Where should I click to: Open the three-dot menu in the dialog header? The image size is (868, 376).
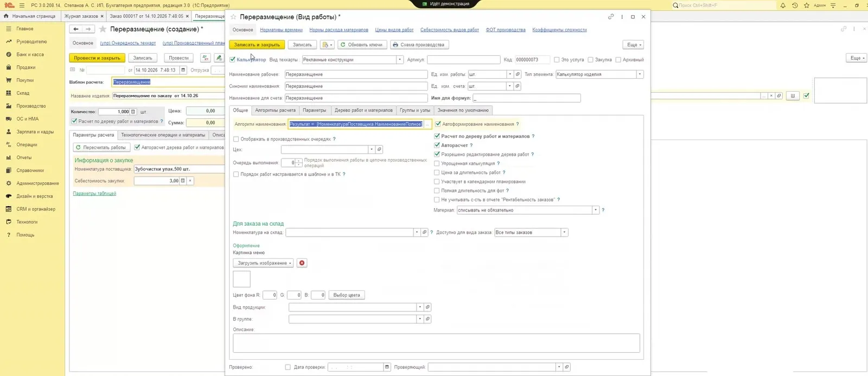[622, 17]
